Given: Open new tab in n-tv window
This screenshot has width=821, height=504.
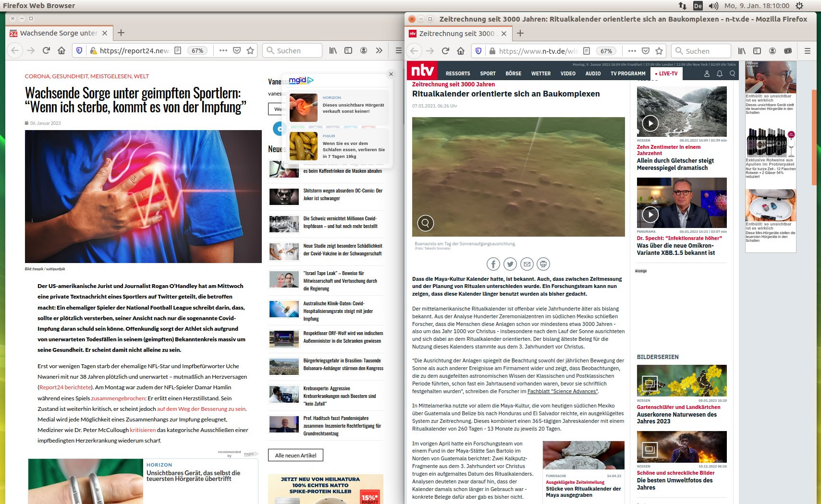Looking at the screenshot, I should [520, 33].
